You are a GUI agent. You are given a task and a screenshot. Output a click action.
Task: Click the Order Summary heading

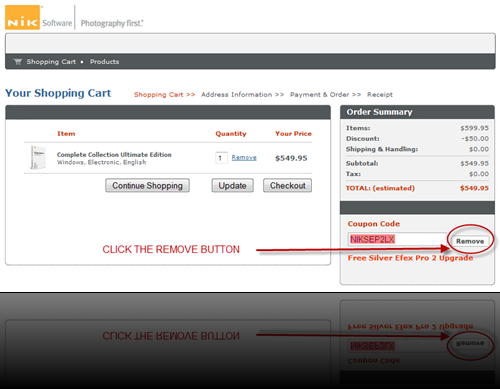pos(379,112)
